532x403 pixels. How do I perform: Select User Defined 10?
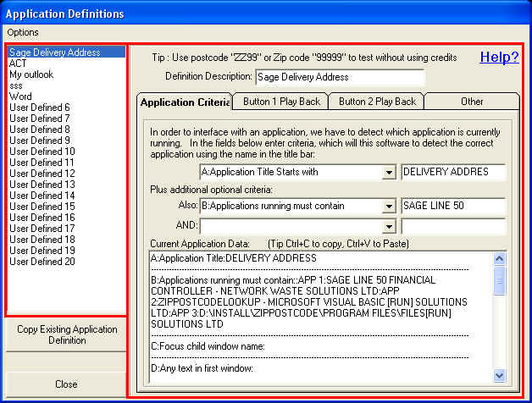[x=66, y=152]
